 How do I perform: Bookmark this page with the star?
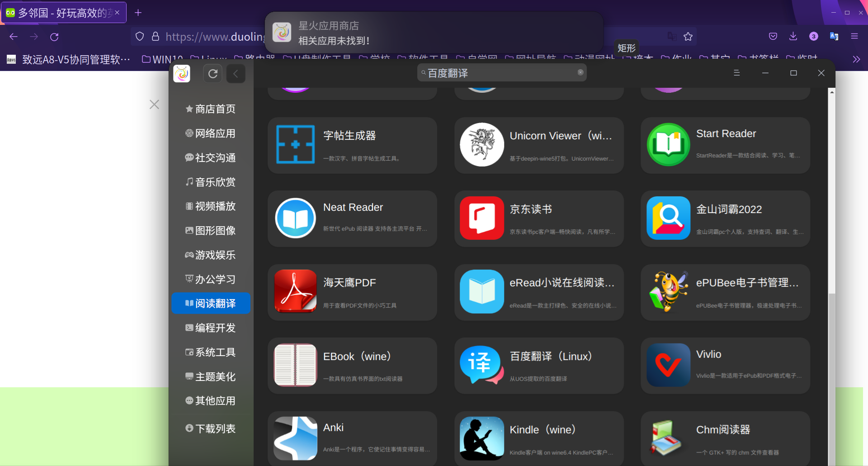click(x=689, y=36)
